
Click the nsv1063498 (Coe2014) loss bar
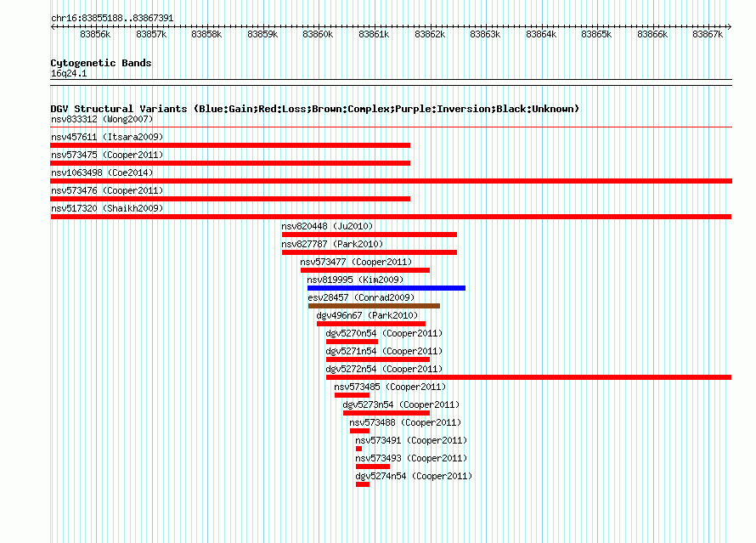[x=391, y=181]
